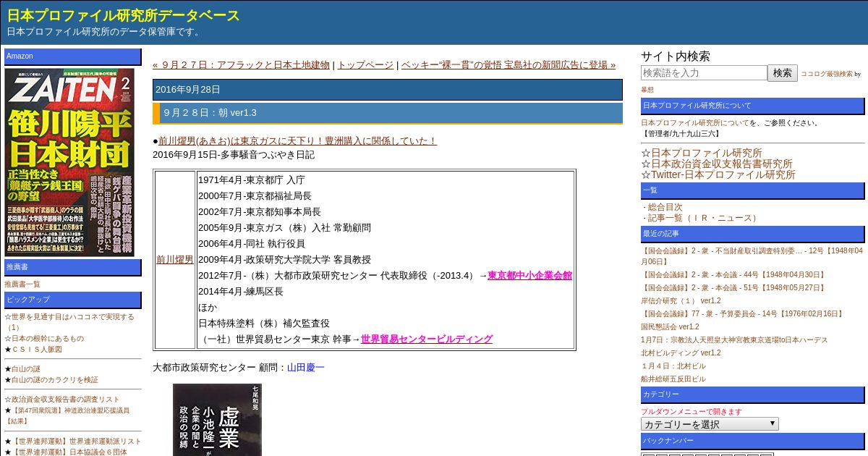This screenshot has height=456, width=868.
Task: Open 国会会議録 本会議 51号 1948年05月27日 article
Action: coord(733,288)
